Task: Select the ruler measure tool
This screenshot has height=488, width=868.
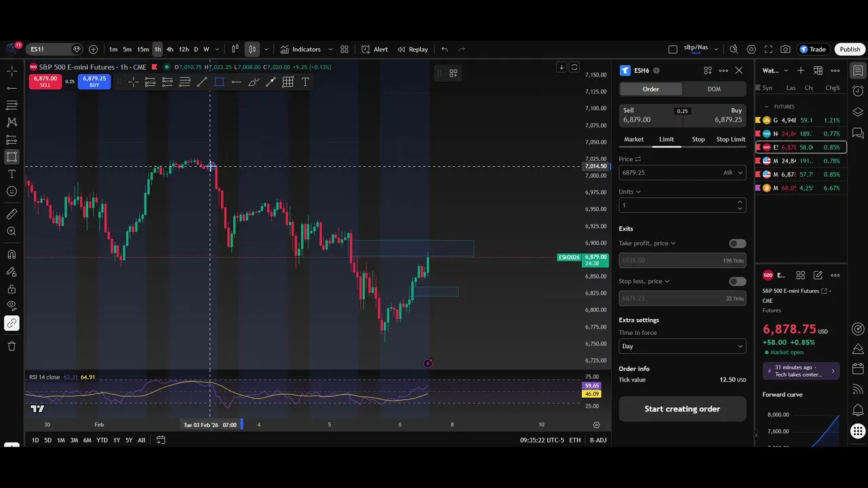Action: (x=12, y=214)
